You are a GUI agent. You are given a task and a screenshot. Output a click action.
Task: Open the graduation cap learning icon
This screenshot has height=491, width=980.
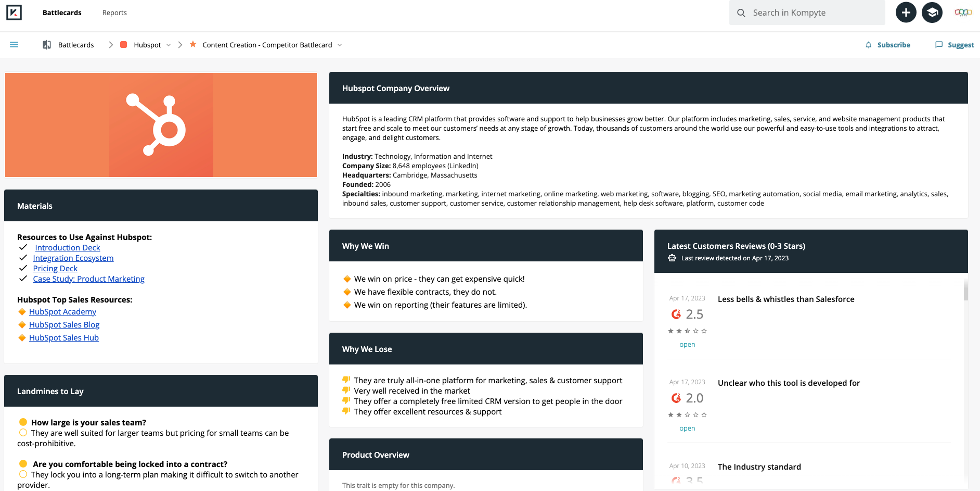(932, 12)
